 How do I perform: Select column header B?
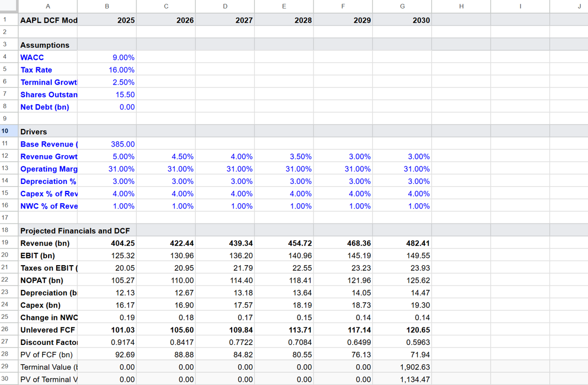pyautogui.click(x=107, y=6)
